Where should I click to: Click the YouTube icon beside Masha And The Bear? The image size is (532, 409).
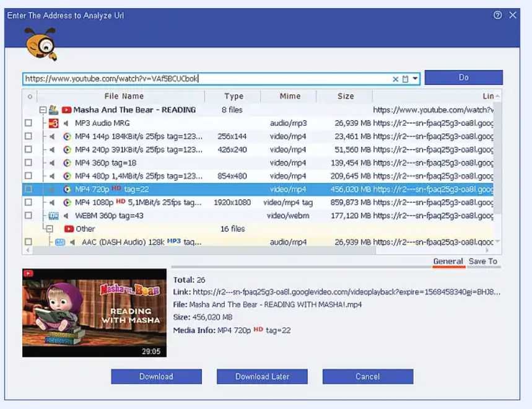coord(66,110)
